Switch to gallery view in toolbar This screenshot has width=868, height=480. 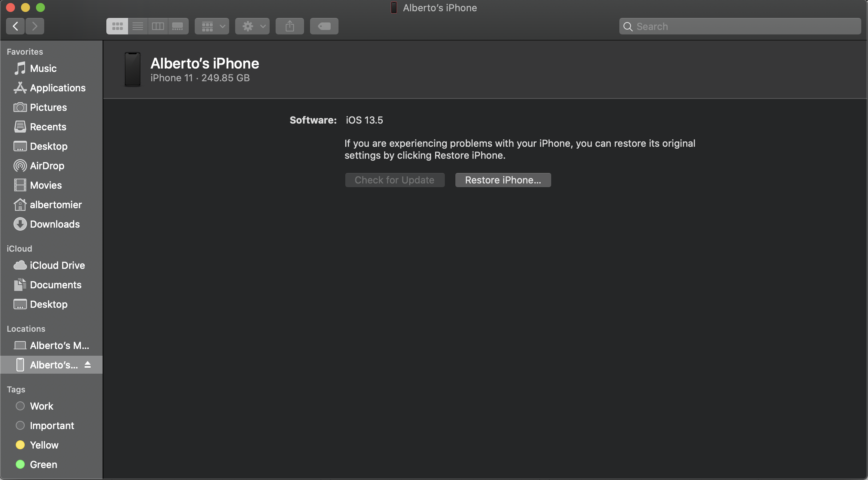(x=178, y=26)
